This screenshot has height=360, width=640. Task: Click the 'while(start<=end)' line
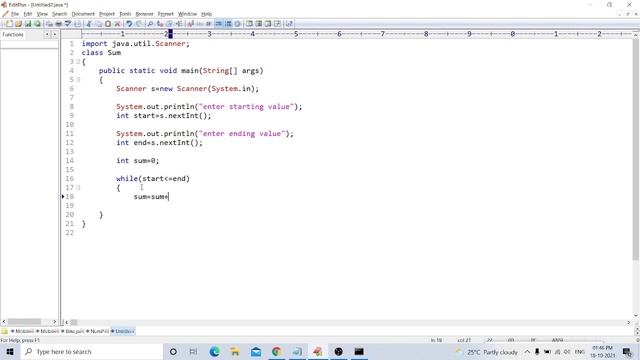[153, 179]
